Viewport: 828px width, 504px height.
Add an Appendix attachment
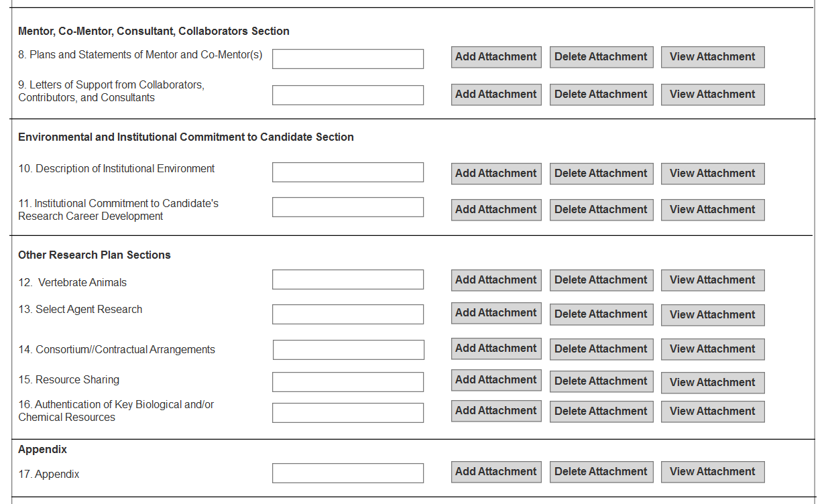coord(496,472)
